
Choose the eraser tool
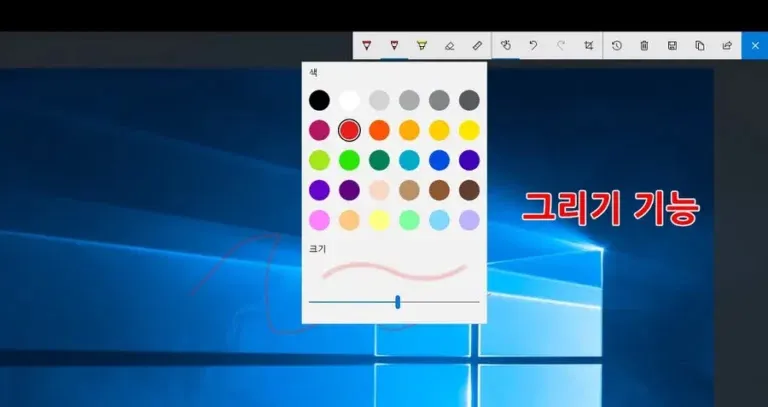[449, 46]
